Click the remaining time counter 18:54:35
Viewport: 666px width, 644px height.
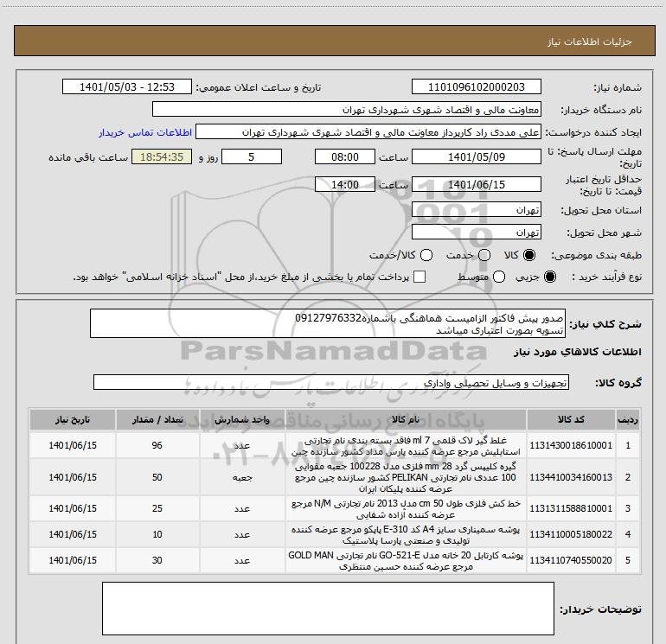tap(162, 156)
